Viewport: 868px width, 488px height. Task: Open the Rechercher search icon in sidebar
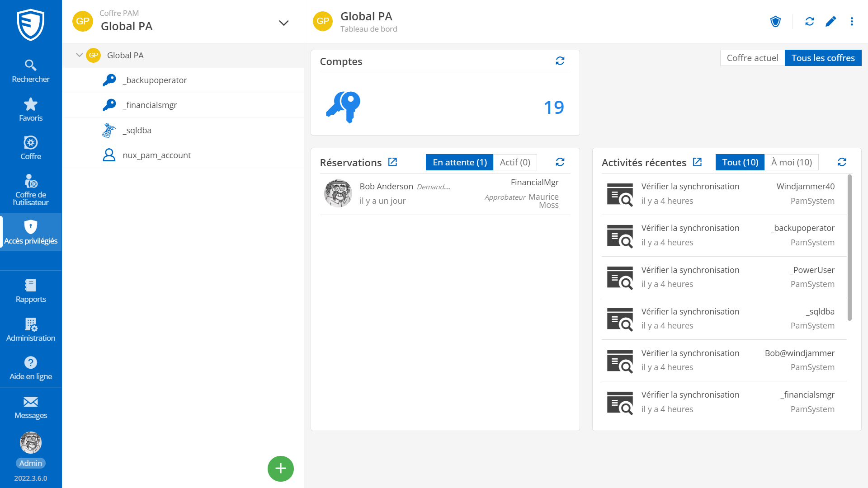coord(30,70)
